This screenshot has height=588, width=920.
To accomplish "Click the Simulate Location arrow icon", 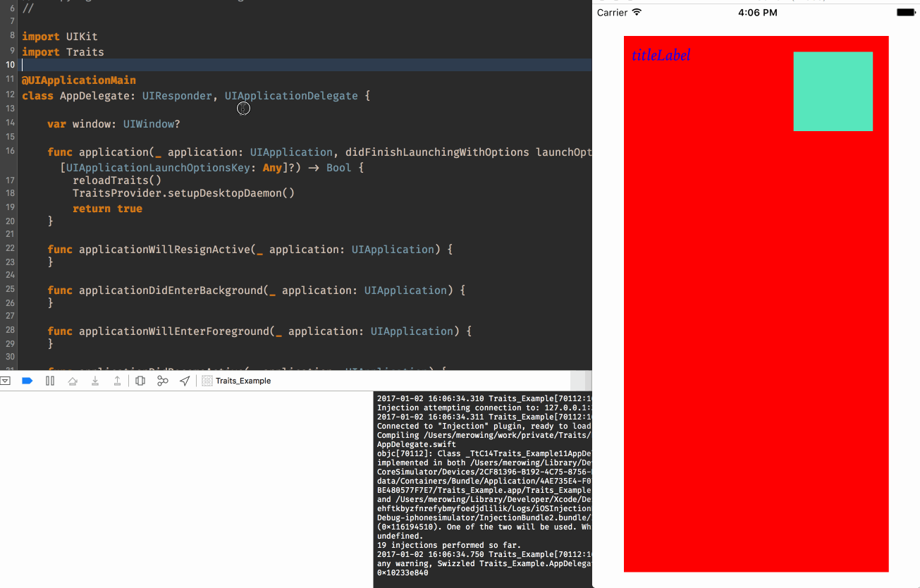I will pyautogui.click(x=185, y=381).
